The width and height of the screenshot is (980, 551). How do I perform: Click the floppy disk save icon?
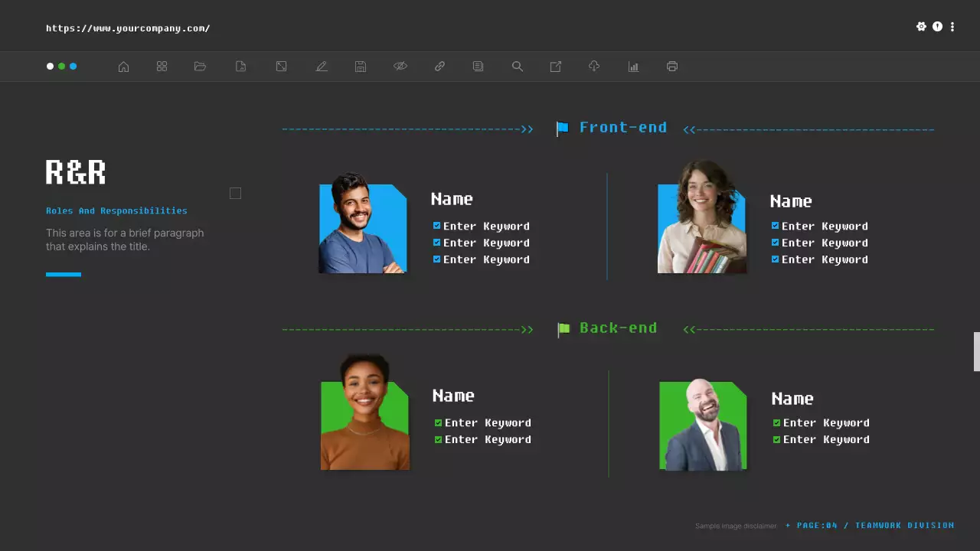pyautogui.click(x=361, y=67)
